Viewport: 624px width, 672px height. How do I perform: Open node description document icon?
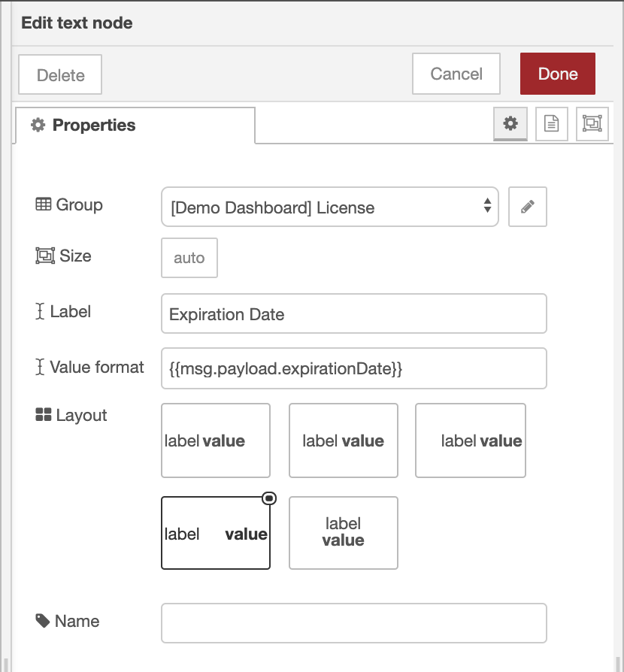click(x=552, y=124)
